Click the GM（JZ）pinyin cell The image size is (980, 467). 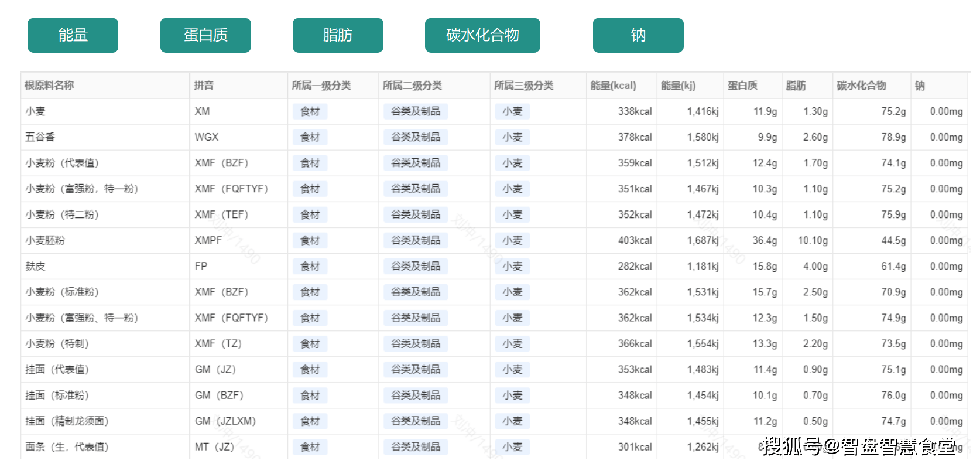[x=215, y=369]
